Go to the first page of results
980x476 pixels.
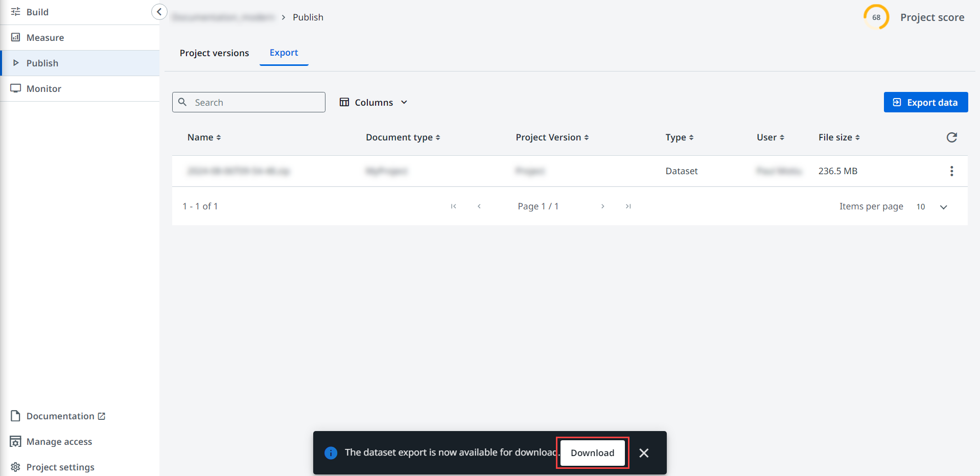pyautogui.click(x=453, y=206)
